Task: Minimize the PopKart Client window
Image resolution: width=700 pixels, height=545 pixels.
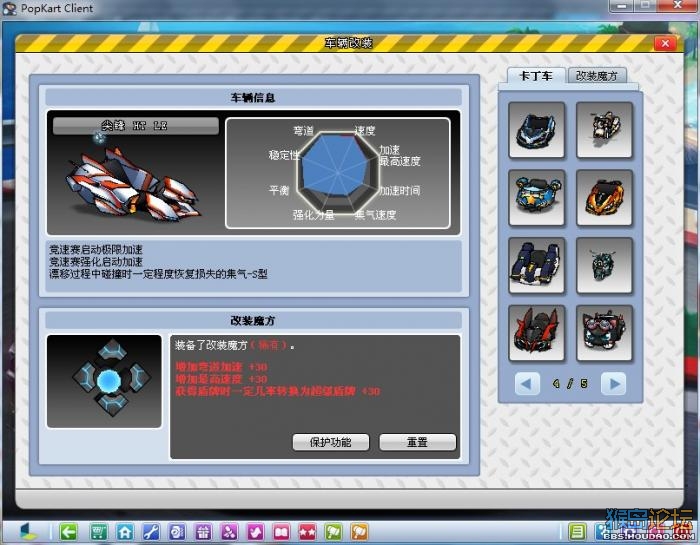Action: point(622,6)
